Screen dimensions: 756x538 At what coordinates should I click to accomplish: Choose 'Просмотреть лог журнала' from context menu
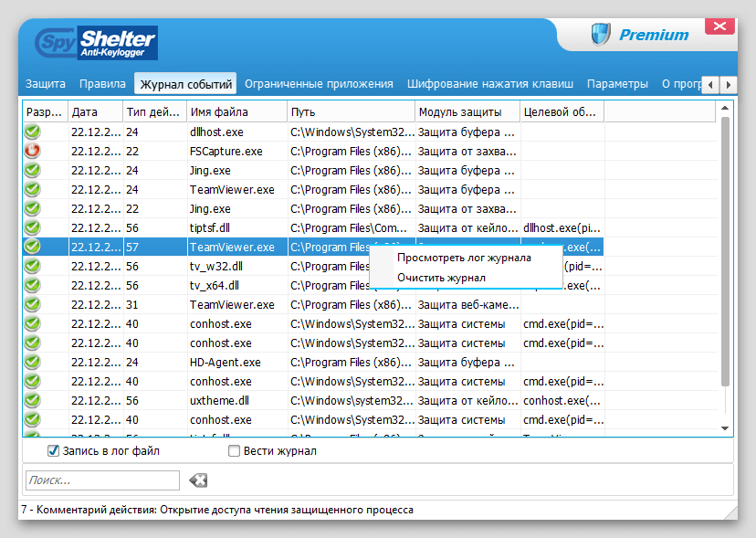coord(464,258)
